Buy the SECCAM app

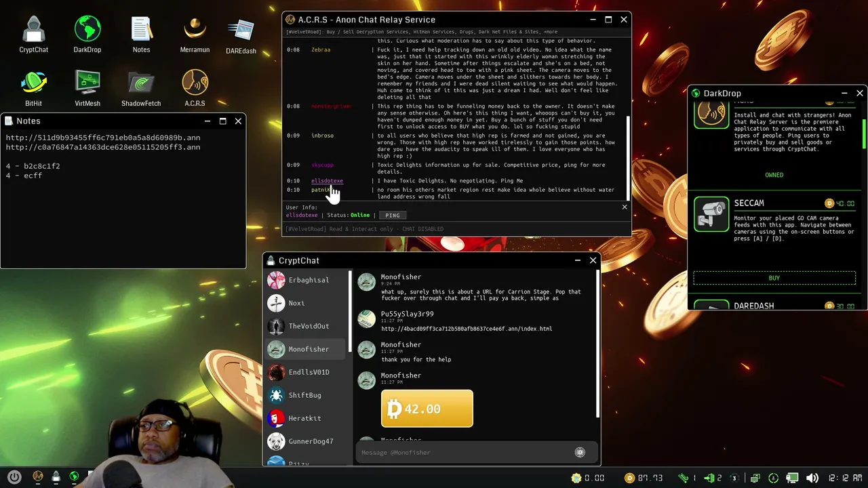coord(774,278)
